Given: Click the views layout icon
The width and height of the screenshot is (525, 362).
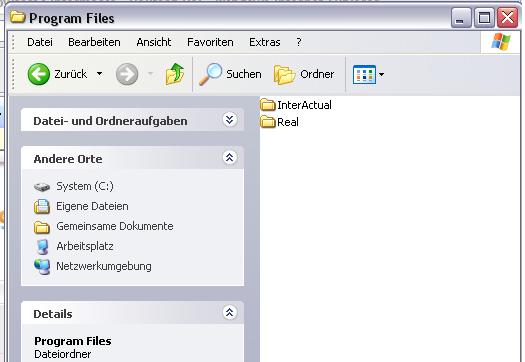Looking at the screenshot, I should (364, 74).
